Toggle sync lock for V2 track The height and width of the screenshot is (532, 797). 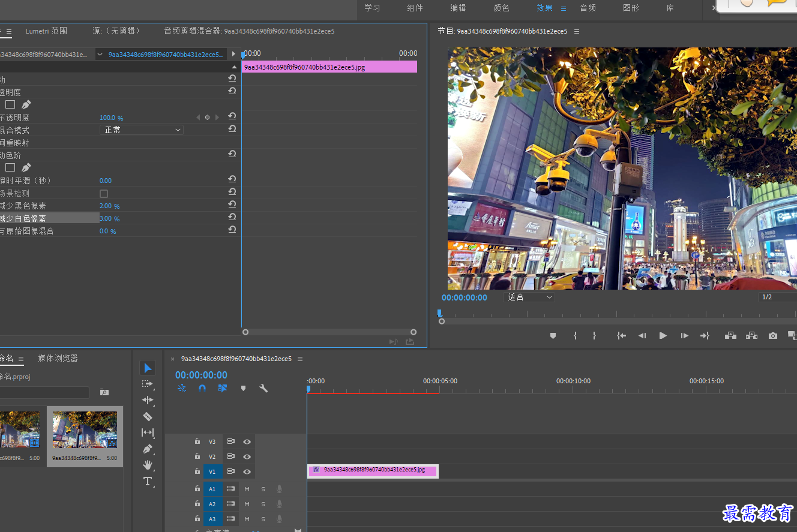click(x=230, y=456)
